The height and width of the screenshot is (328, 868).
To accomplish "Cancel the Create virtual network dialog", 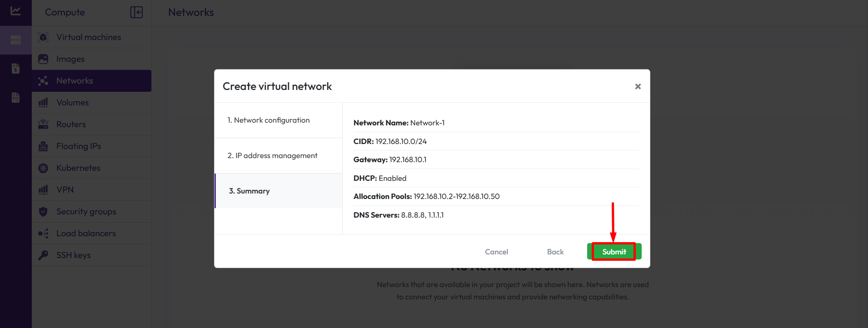I will tap(496, 252).
